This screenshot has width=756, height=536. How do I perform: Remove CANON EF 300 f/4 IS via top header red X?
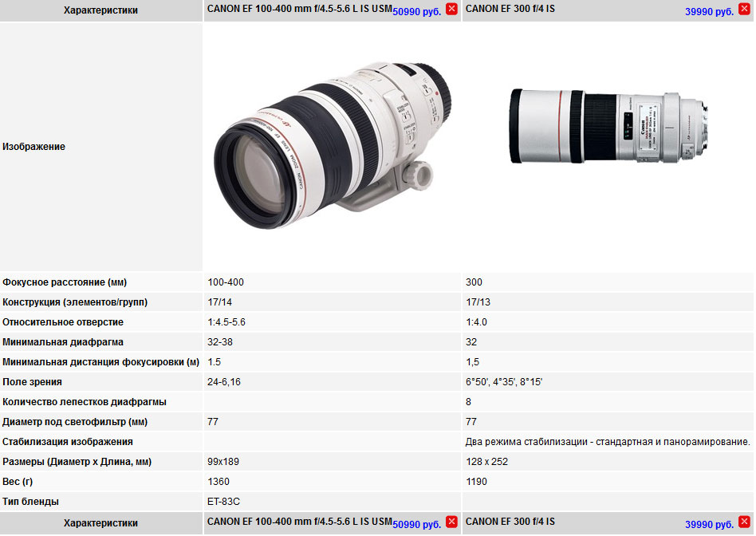[x=744, y=9]
